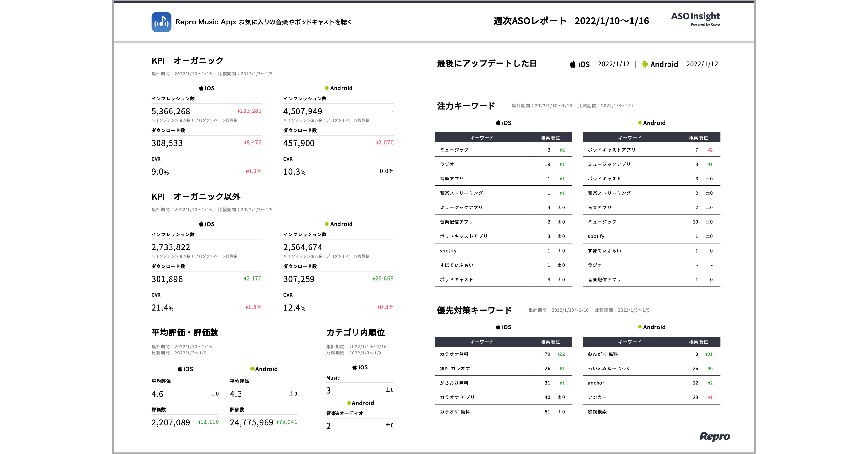Click the Repro Music App icon
Viewport: 868px width, 454px height.
pyautogui.click(x=161, y=22)
